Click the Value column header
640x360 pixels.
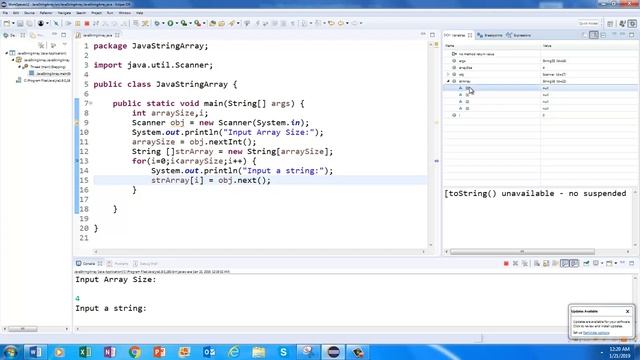(x=589, y=46)
